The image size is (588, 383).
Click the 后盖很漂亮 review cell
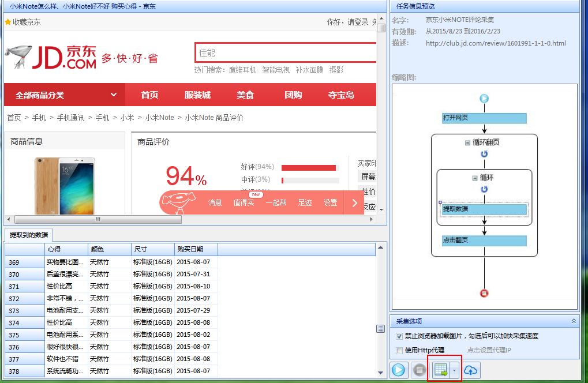coord(66,275)
